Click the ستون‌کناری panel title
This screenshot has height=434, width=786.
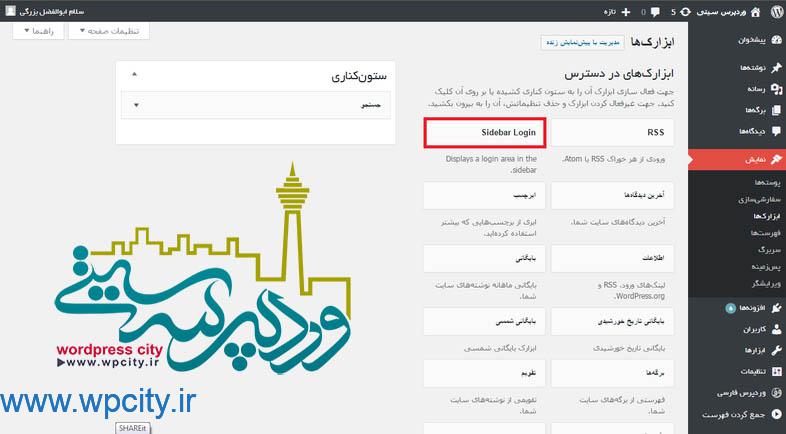coord(359,76)
